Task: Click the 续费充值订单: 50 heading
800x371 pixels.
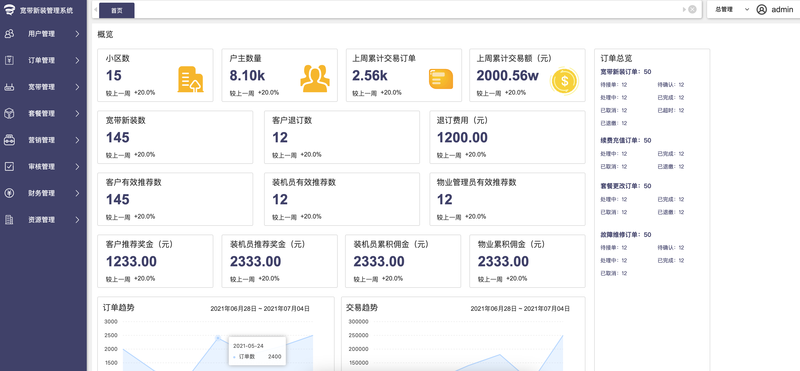Action: pos(626,140)
